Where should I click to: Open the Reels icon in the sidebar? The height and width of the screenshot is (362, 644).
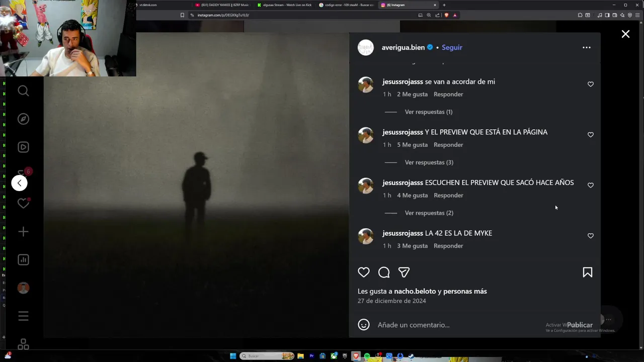click(23, 147)
